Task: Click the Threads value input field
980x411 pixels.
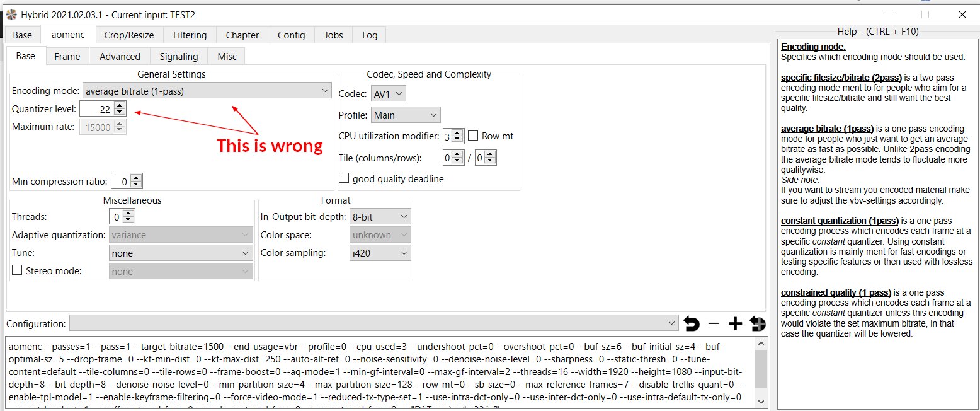Action: coord(116,216)
